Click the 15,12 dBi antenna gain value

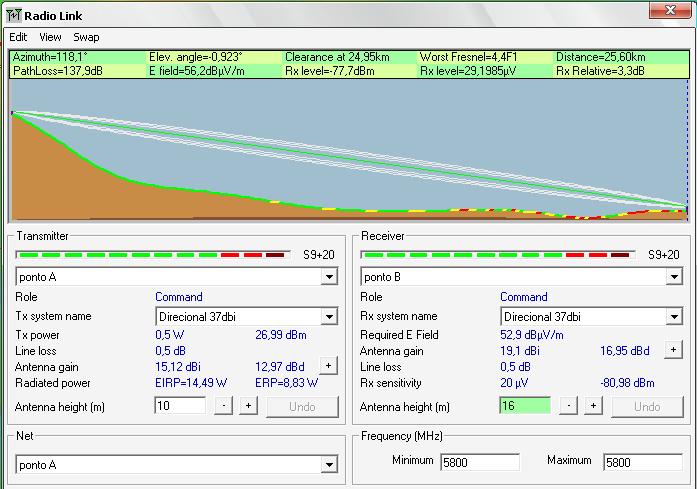pos(178,367)
